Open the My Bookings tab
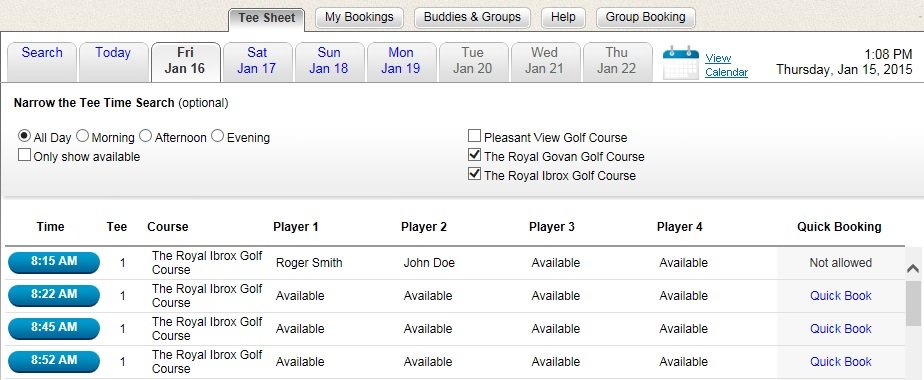 pyautogui.click(x=359, y=17)
